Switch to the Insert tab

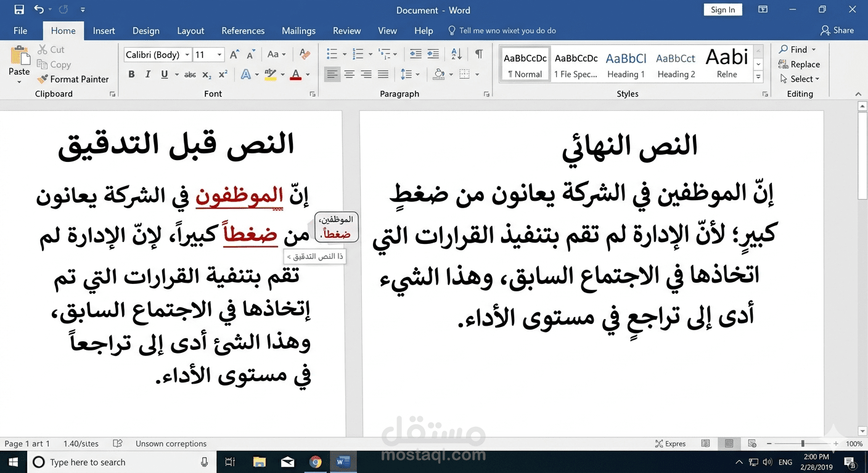click(104, 31)
